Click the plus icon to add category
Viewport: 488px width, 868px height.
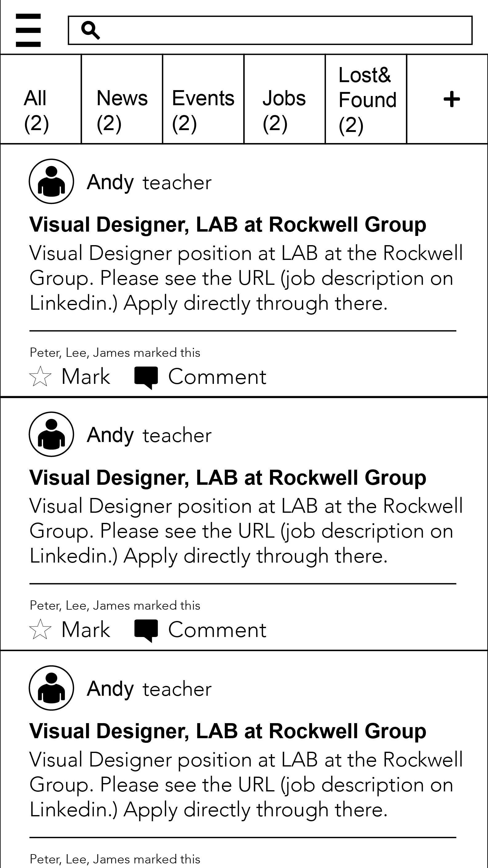click(x=451, y=99)
